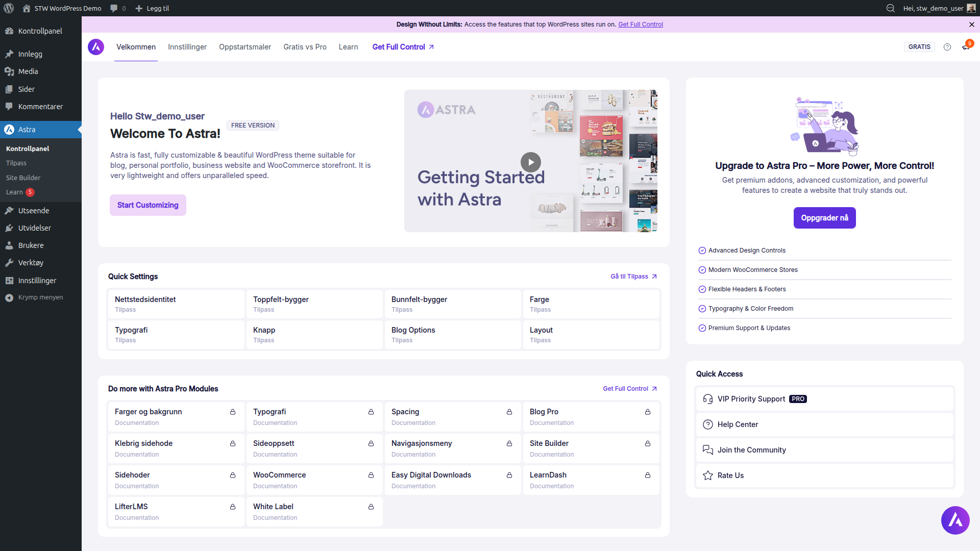Switch to the Gratis vs Pro tab
This screenshot has width=980, height=551.
click(305, 47)
